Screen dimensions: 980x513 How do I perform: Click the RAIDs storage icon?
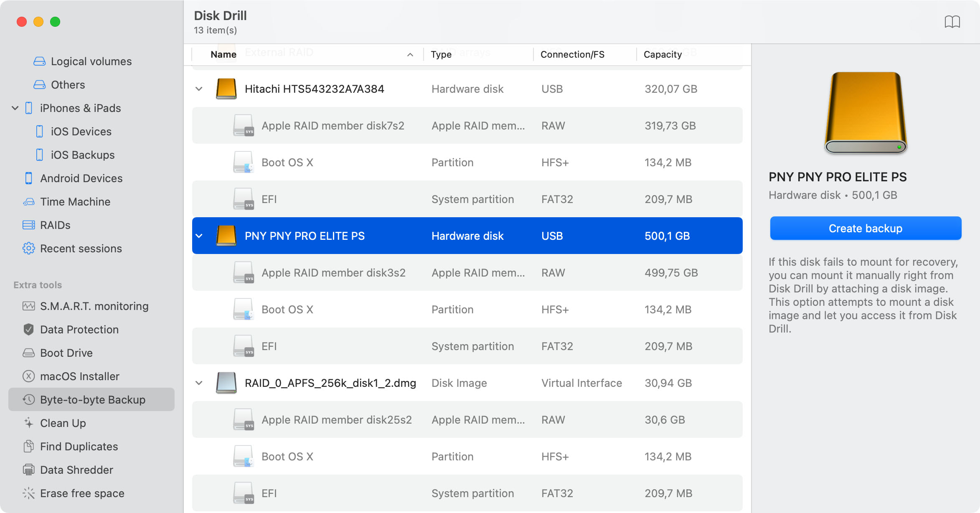click(x=28, y=225)
